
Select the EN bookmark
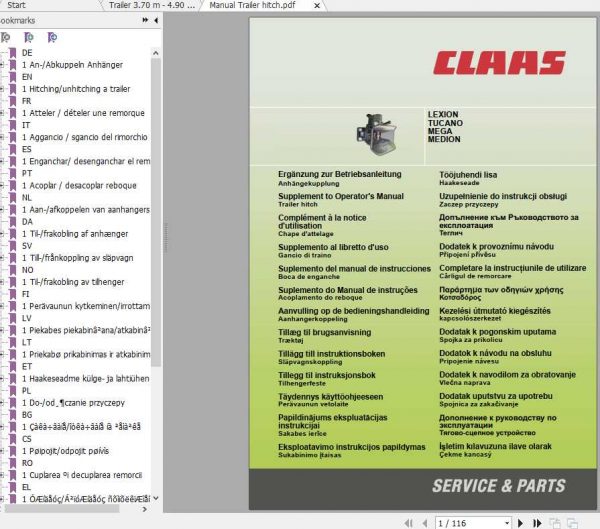(27, 77)
